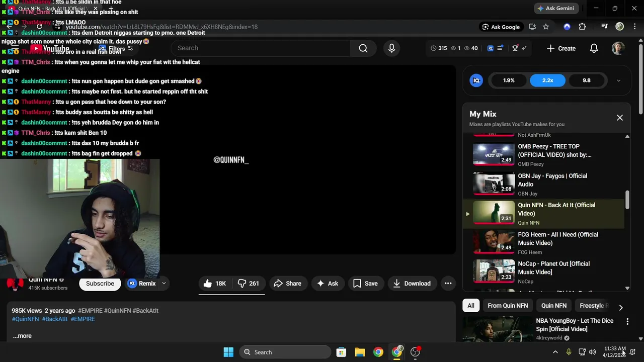This screenshot has height=362, width=644.
Task: Open the blue round extension icon
Action: point(567,27)
